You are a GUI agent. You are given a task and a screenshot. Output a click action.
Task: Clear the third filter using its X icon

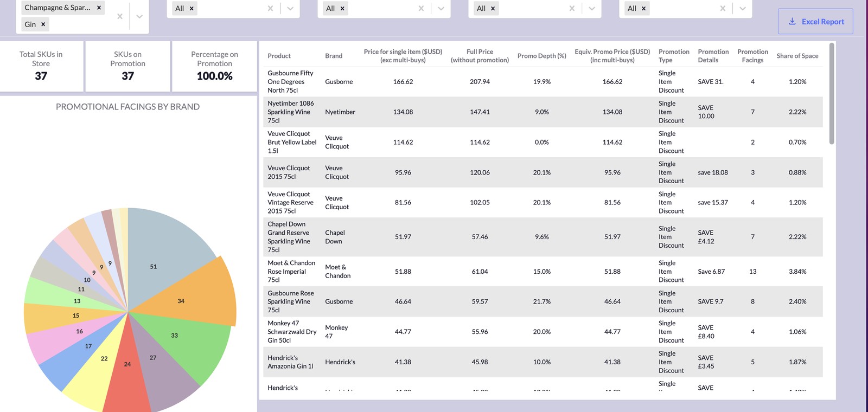(421, 8)
